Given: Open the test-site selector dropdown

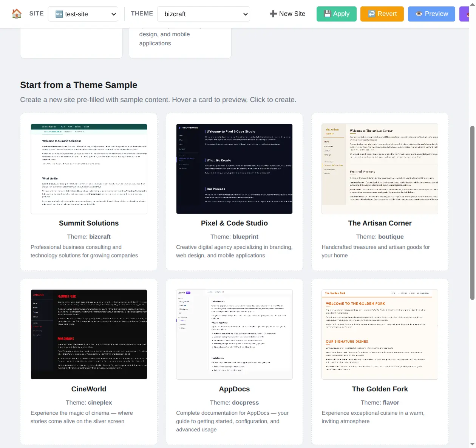Looking at the screenshot, I should [x=83, y=14].
